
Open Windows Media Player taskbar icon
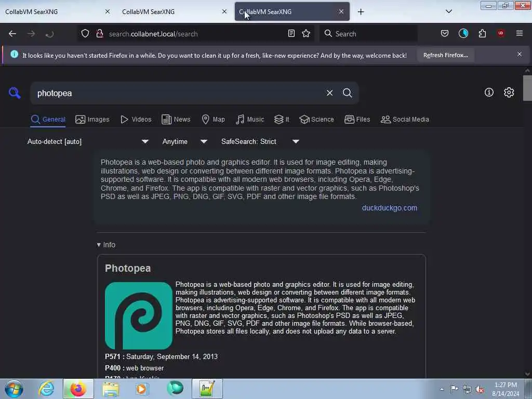(x=142, y=389)
